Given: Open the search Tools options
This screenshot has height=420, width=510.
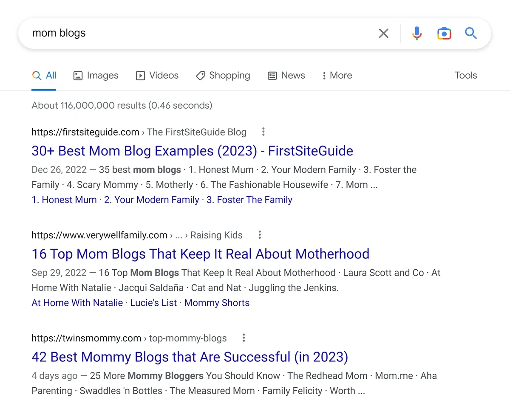Looking at the screenshot, I should 466,76.
